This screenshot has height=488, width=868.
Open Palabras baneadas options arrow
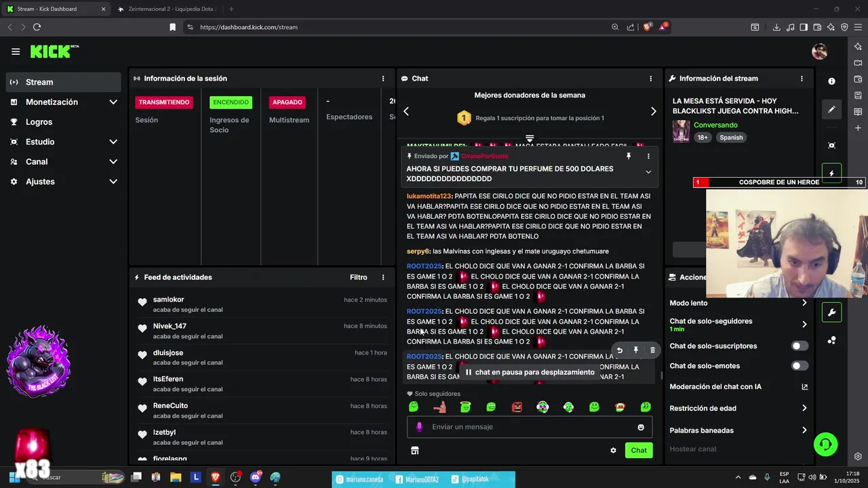(x=804, y=430)
